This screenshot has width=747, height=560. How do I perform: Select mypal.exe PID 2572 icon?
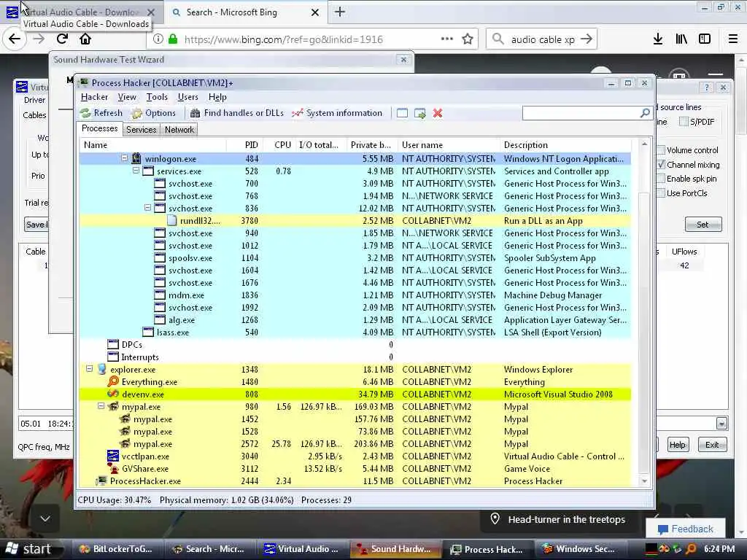(x=125, y=443)
